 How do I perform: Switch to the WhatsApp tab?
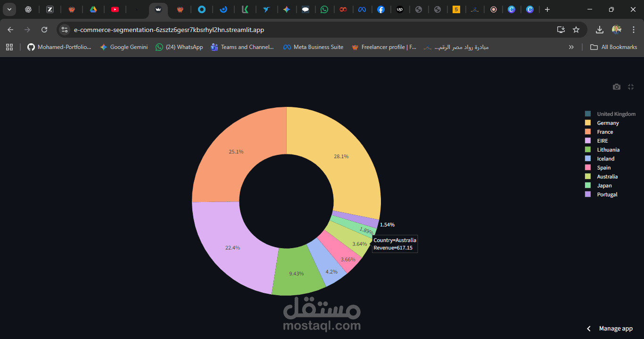pyautogui.click(x=324, y=9)
